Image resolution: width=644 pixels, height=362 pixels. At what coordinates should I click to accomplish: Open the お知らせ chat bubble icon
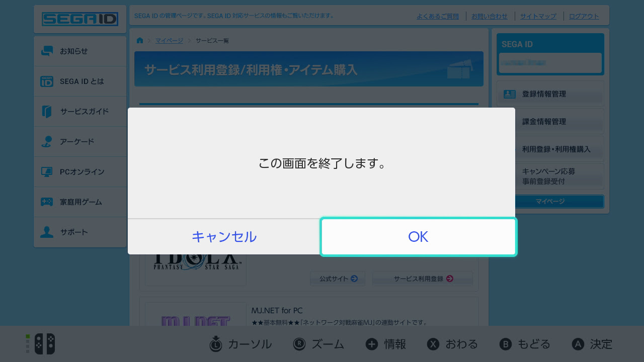(47, 51)
